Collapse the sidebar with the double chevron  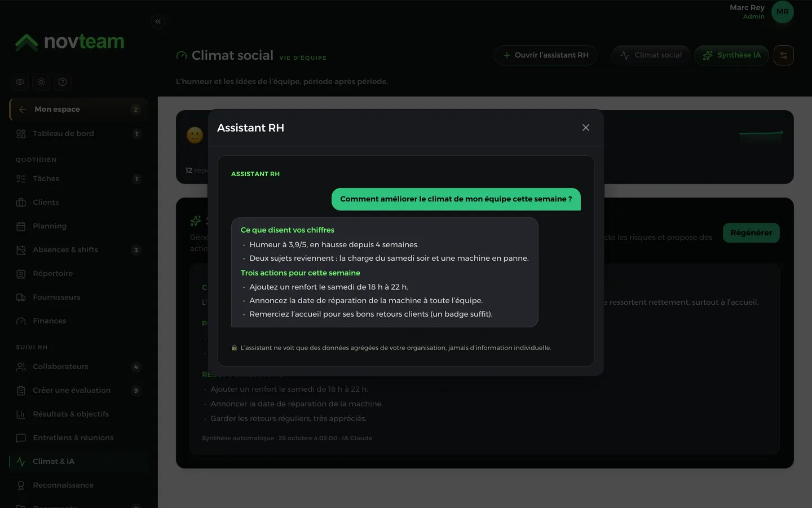point(158,21)
